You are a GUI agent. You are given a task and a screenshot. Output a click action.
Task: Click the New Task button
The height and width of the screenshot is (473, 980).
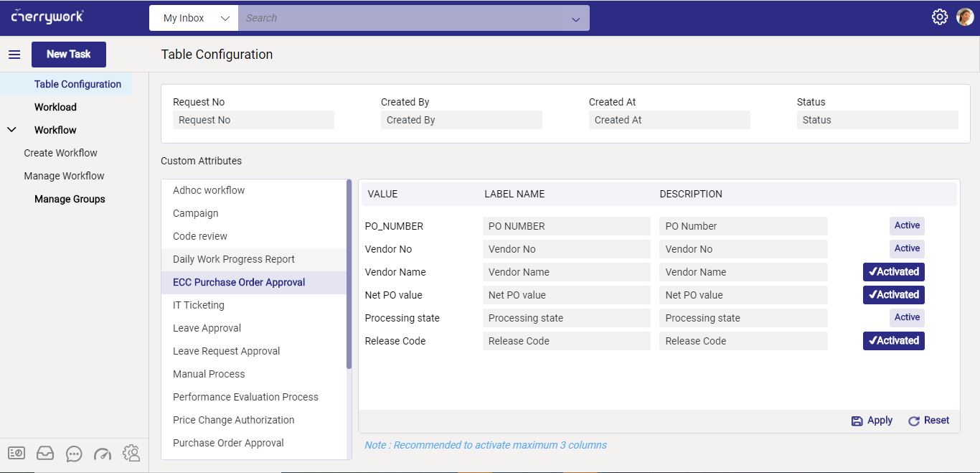click(x=69, y=55)
